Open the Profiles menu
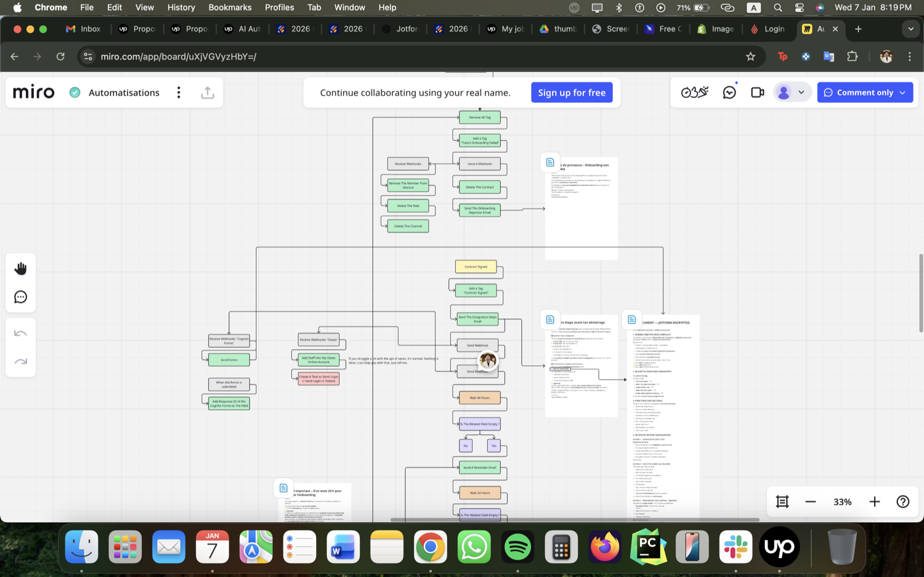Screen dimensions: 924x577 tap(279, 7)
